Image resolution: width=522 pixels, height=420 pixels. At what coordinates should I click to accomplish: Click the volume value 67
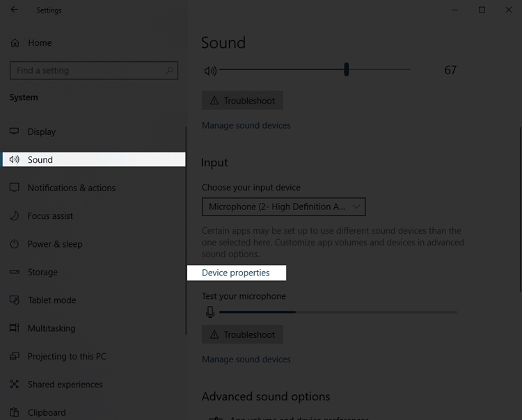coord(450,70)
